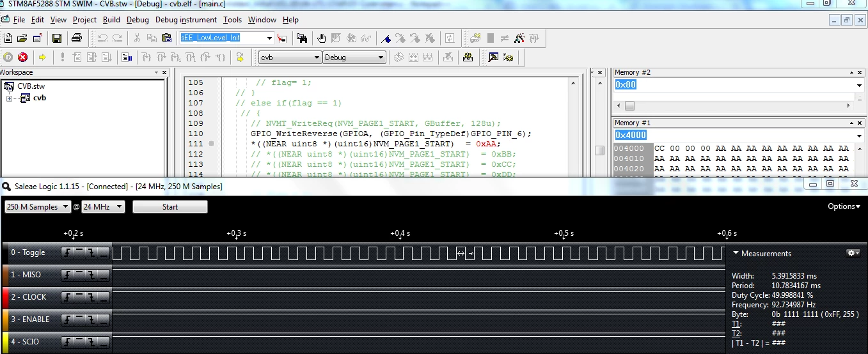Open the 250 M Samples dropdown
Viewport: 868px width, 354px height.
37,207
